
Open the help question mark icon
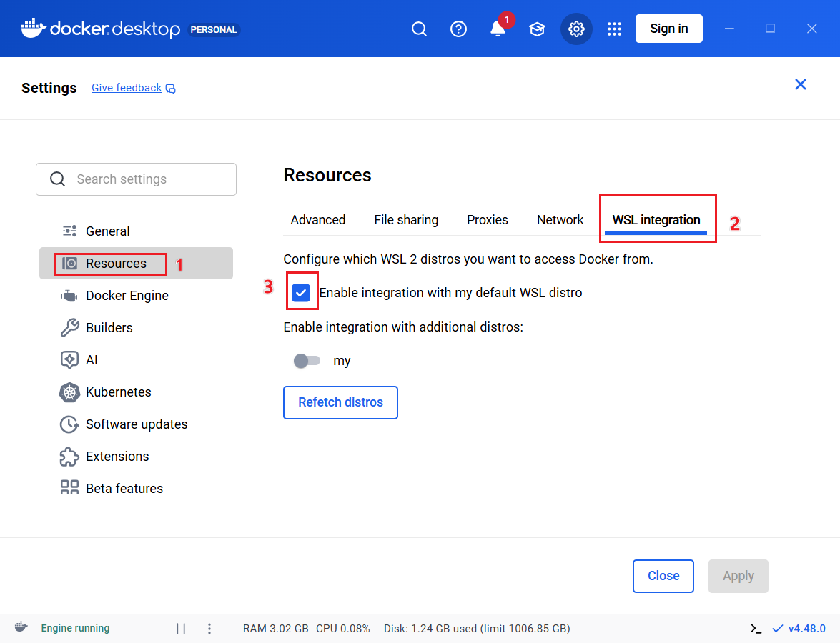pyautogui.click(x=458, y=29)
